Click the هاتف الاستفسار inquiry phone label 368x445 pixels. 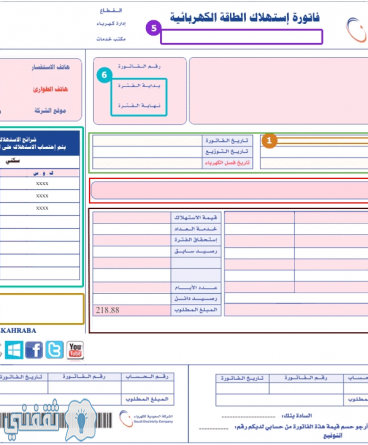pyautogui.click(x=51, y=67)
